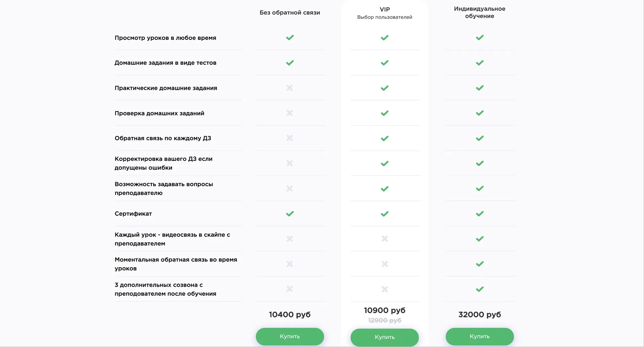
Task: Click grey cross for Практические домашние задания
Action: click(290, 88)
